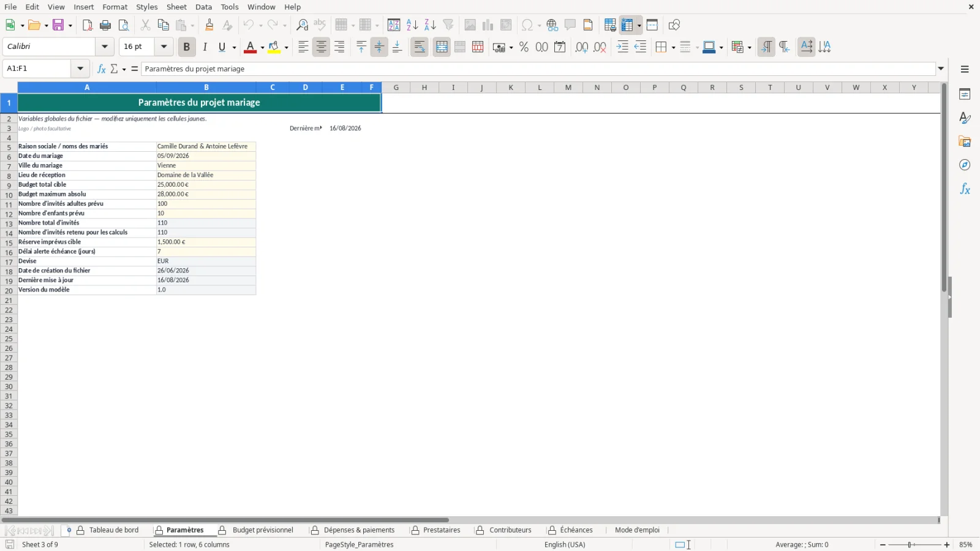Click the Copy icon
This screenshot has width=980, height=551.
click(163, 25)
